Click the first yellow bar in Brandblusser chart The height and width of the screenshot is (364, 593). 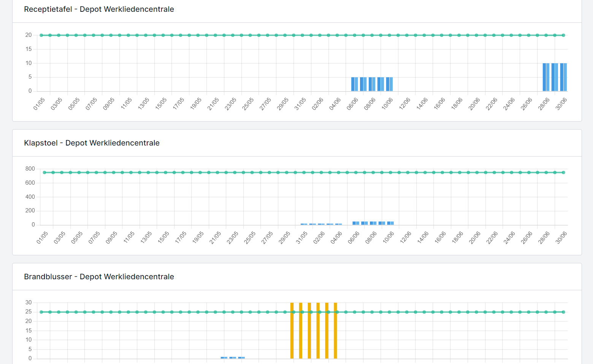[x=292, y=331]
